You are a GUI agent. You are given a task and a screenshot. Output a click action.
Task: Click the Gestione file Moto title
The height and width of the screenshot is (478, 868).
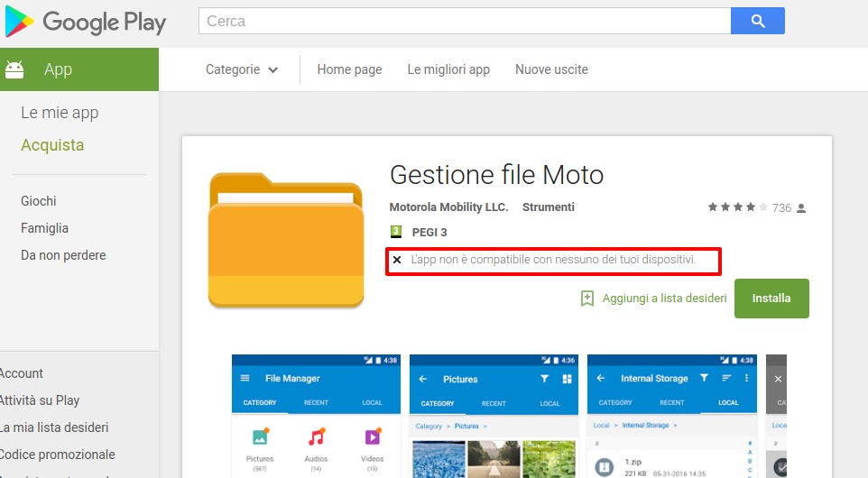(496, 175)
